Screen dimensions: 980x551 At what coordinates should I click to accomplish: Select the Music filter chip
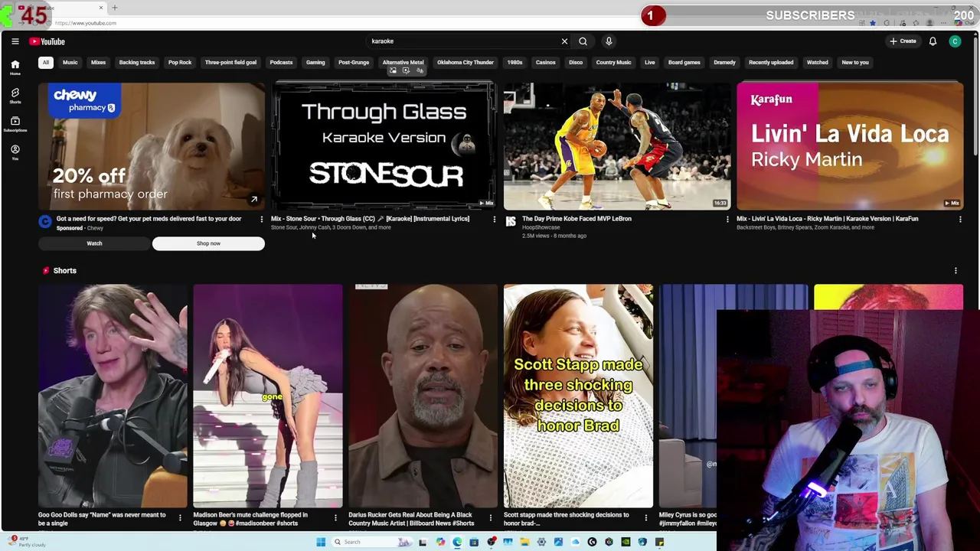point(70,63)
